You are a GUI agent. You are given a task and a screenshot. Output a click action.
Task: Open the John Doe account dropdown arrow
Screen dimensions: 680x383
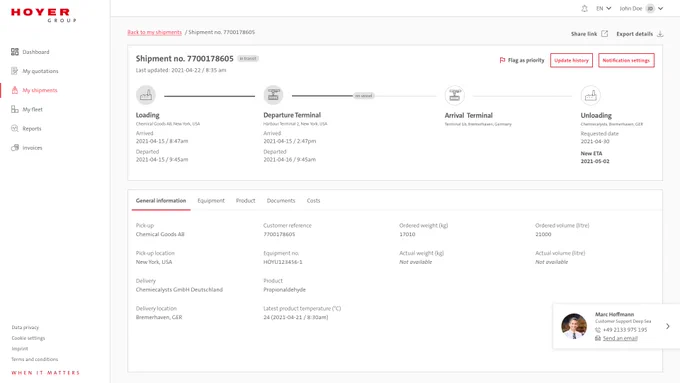click(x=660, y=8)
